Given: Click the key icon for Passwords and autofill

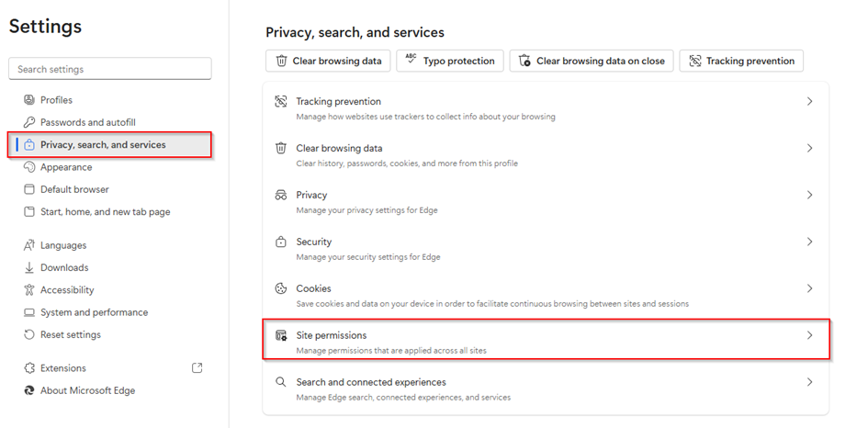Looking at the screenshot, I should (29, 122).
